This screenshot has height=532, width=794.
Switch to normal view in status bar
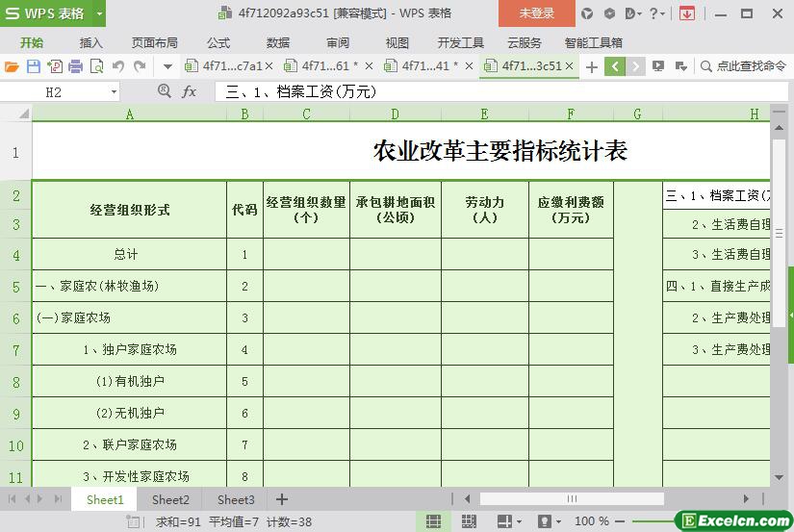tap(434, 521)
